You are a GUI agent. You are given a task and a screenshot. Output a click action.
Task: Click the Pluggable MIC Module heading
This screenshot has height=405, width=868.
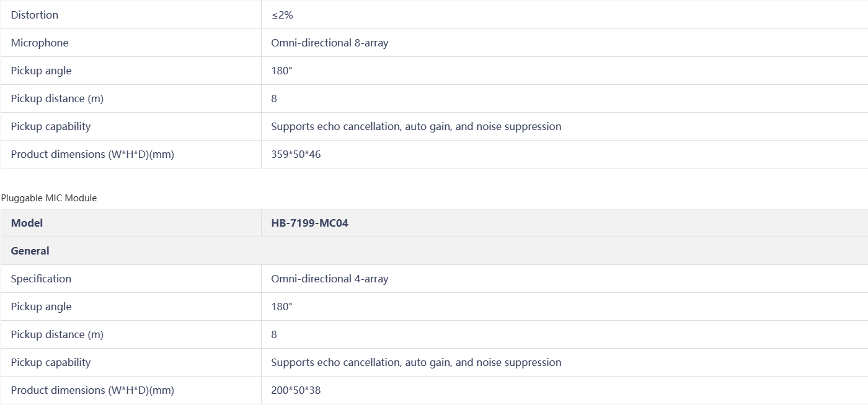click(x=49, y=198)
